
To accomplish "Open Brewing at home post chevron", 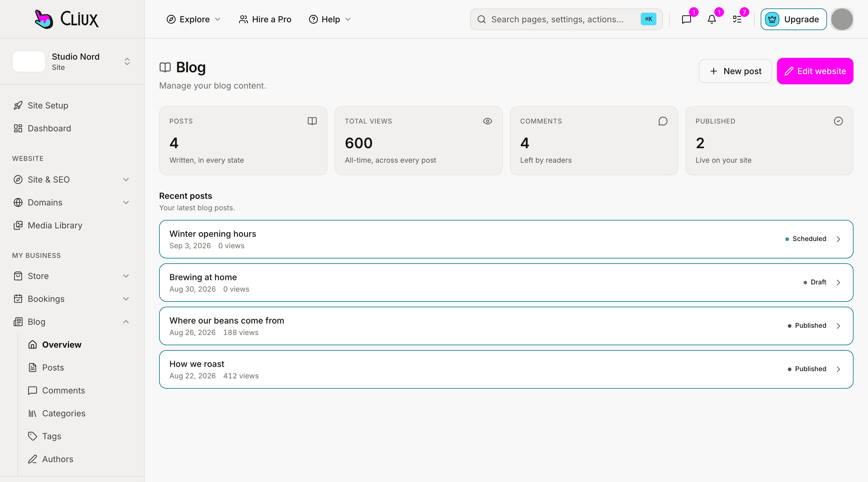I will point(838,282).
